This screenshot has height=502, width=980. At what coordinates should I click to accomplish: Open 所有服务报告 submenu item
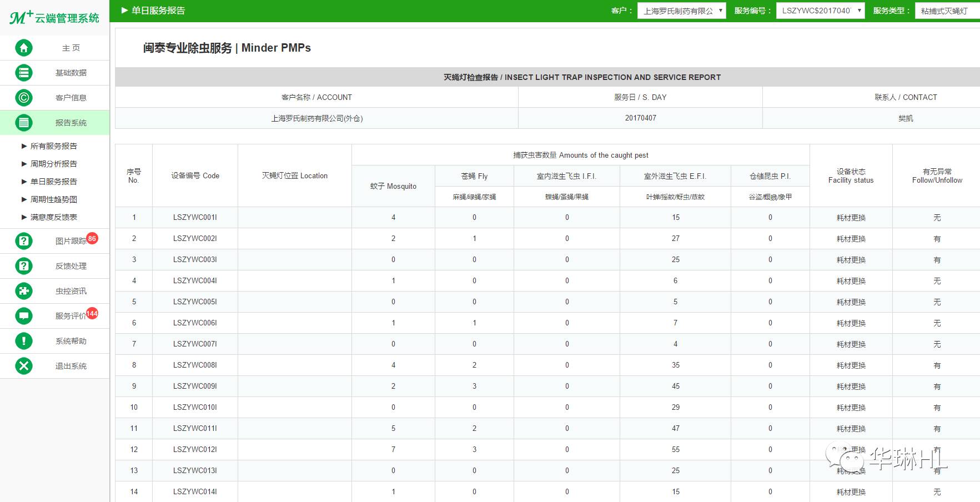click(53, 146)
